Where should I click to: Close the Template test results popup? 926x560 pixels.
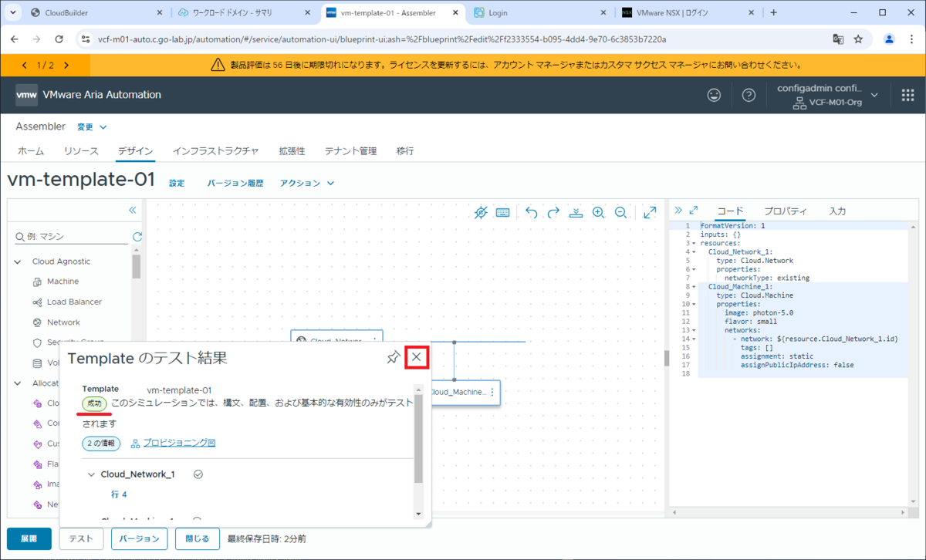point(417,356)
